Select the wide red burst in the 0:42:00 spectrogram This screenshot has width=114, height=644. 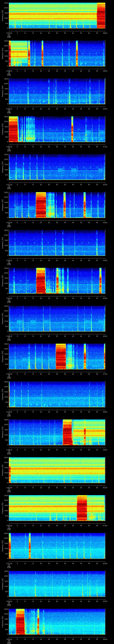tap(41, 205)
